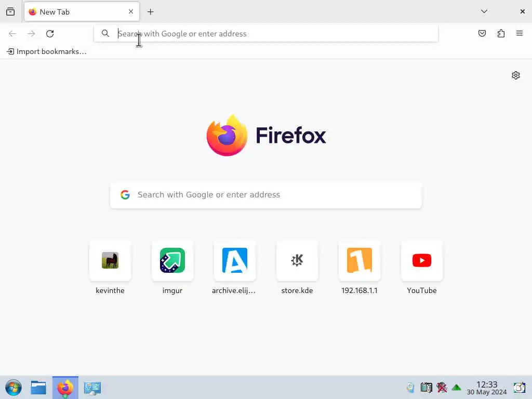
Task: Open the file manager taskbar icon
Action: click(x=38, y=388)
